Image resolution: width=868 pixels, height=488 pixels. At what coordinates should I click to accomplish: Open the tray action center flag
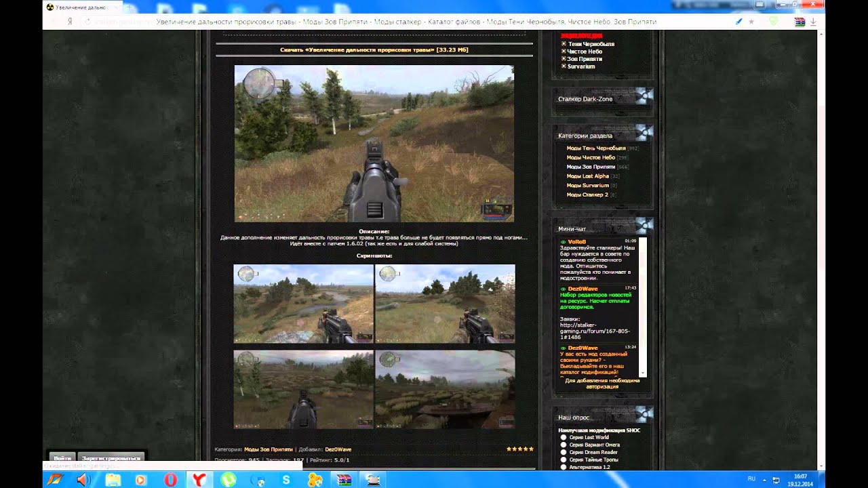tap(775, 479)
